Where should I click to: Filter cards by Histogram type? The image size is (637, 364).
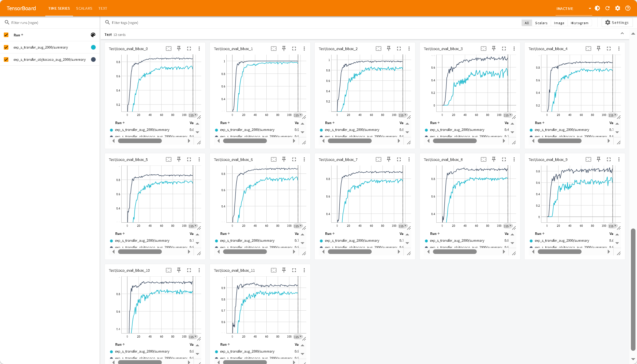579,23
